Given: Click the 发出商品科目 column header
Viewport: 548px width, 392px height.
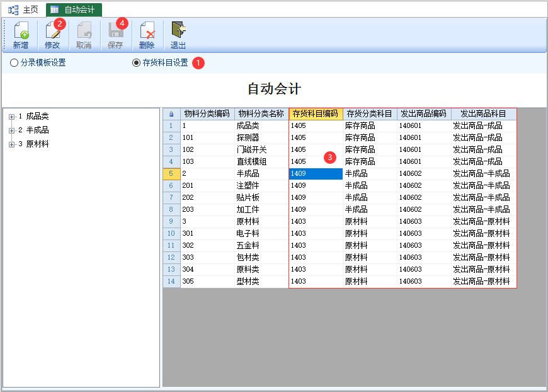Looking at the screenshot, I should click(484, 114).
